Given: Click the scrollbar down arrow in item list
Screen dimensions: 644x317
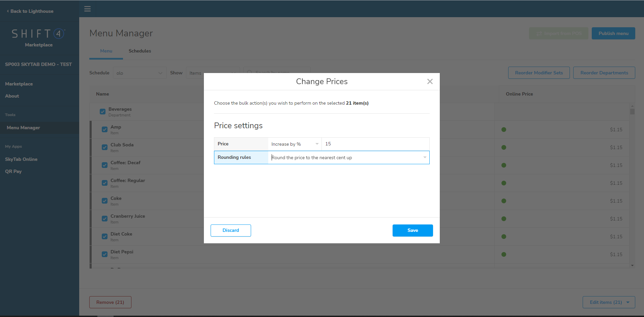Looking at the screenshot, I should [632, 266].
